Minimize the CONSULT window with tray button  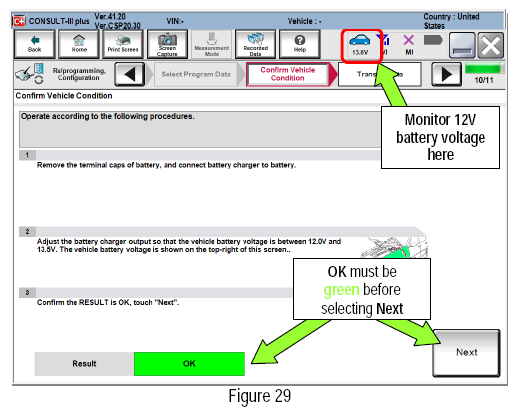[x=462, y=45]
